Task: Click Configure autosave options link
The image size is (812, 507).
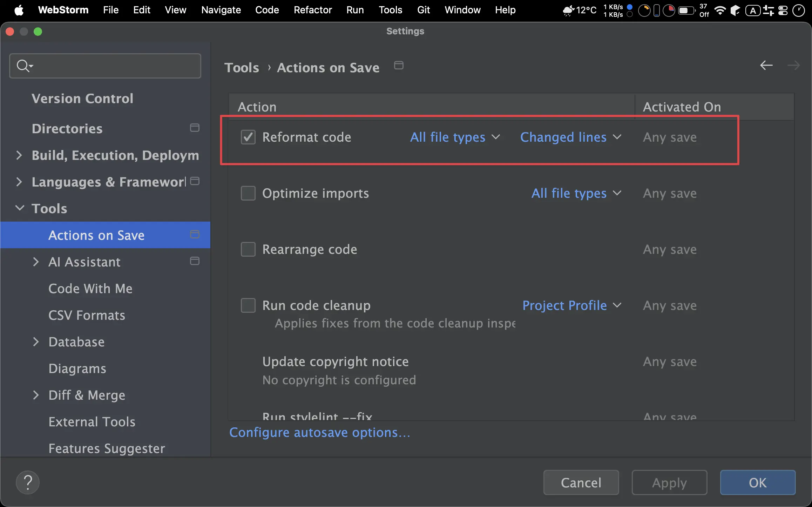Action: pyautogui.click(x=319, y=433)
